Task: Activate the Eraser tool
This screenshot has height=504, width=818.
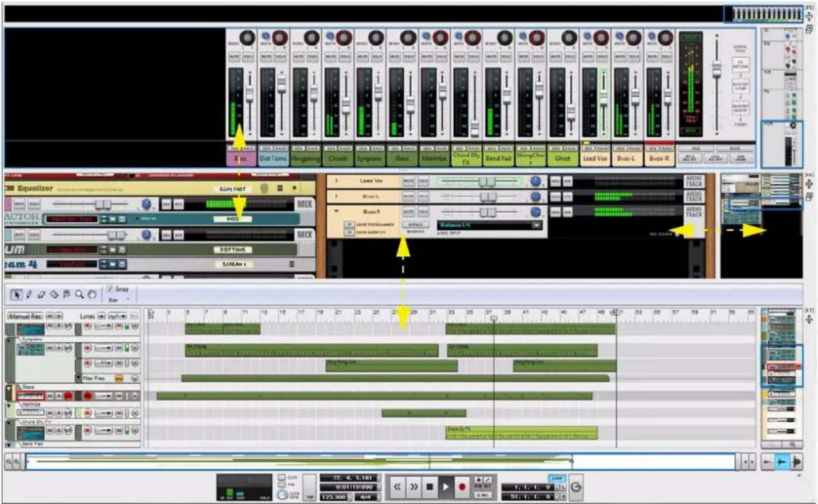Action: (41, 294)
